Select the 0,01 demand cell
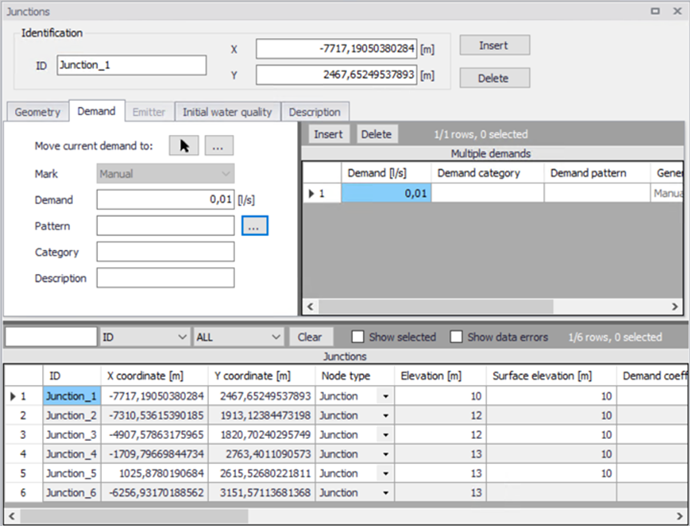The image size is (690, 526). (x=386, y=193)
